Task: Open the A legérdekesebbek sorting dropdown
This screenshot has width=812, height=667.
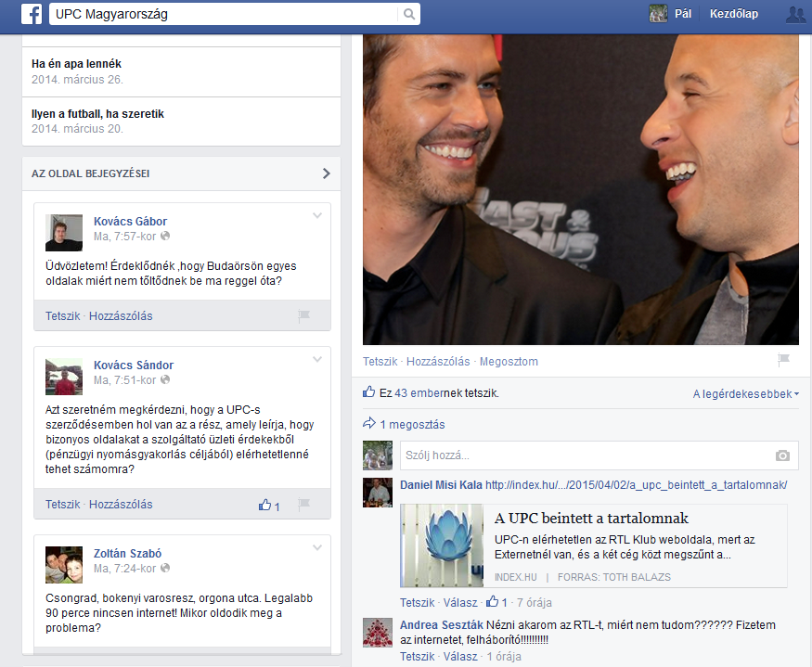Action: pos(746,394)
